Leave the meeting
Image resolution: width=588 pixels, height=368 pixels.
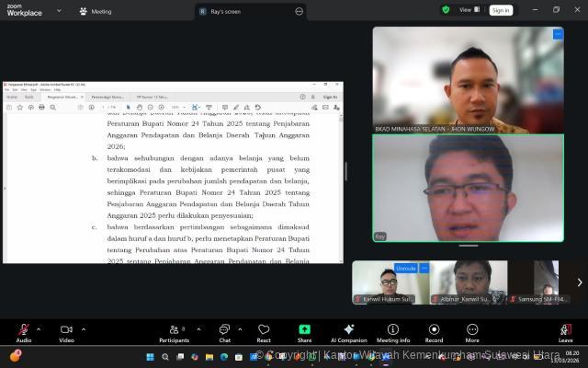565,331
